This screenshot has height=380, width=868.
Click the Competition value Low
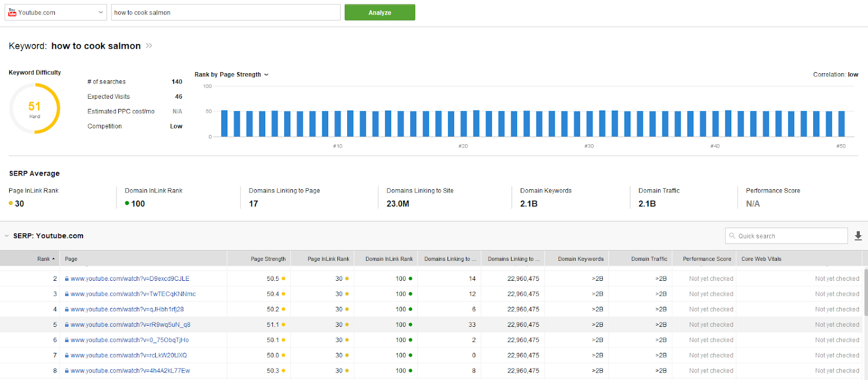176,126
